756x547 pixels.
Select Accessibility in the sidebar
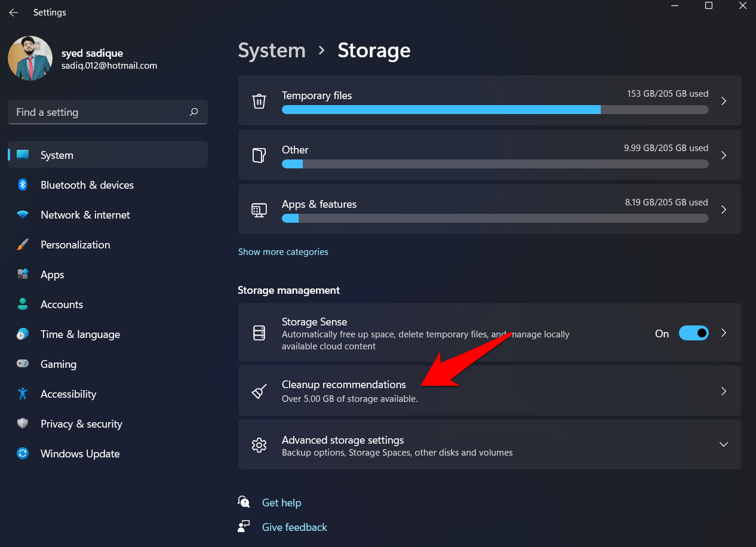[x=68, y=394]
